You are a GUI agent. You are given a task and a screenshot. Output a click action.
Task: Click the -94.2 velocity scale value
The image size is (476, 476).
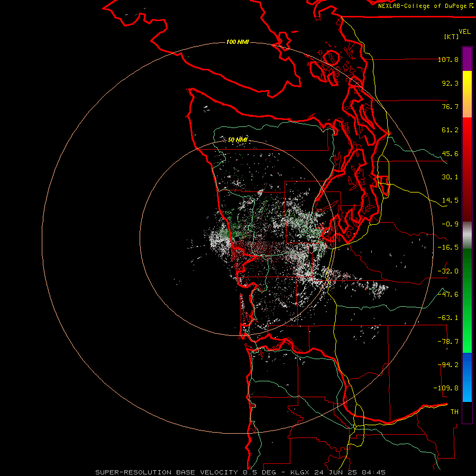click(x=448, y=365)
